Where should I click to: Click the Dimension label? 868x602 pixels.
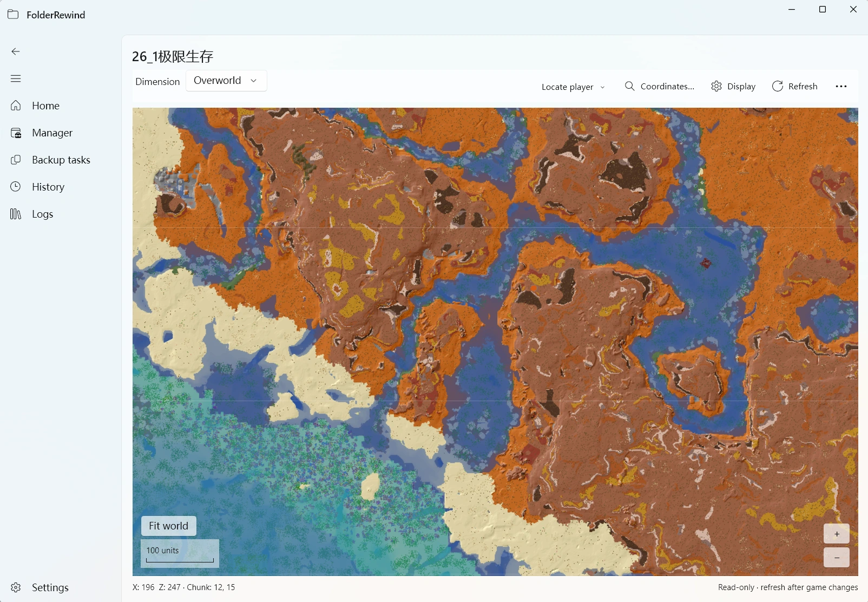[157, 82]
